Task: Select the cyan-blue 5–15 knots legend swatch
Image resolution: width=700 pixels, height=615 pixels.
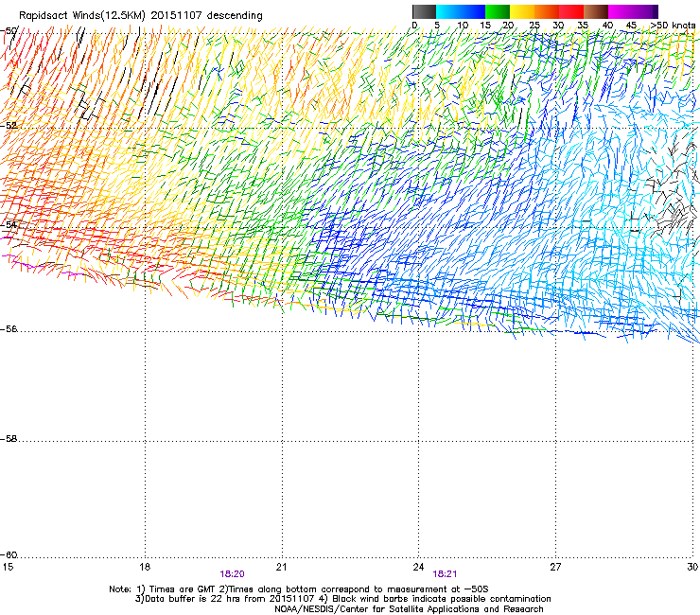Action: (x=461, y=11)
